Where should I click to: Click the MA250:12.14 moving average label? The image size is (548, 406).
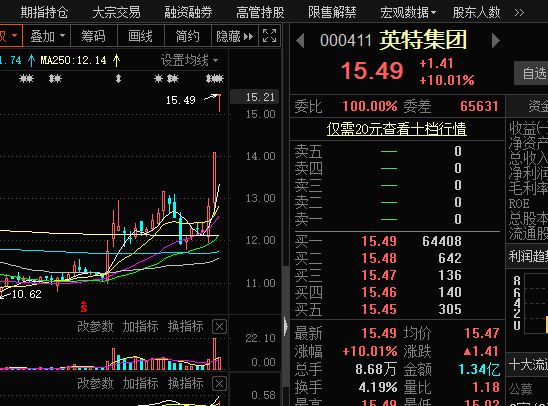[x=73, y=60]
